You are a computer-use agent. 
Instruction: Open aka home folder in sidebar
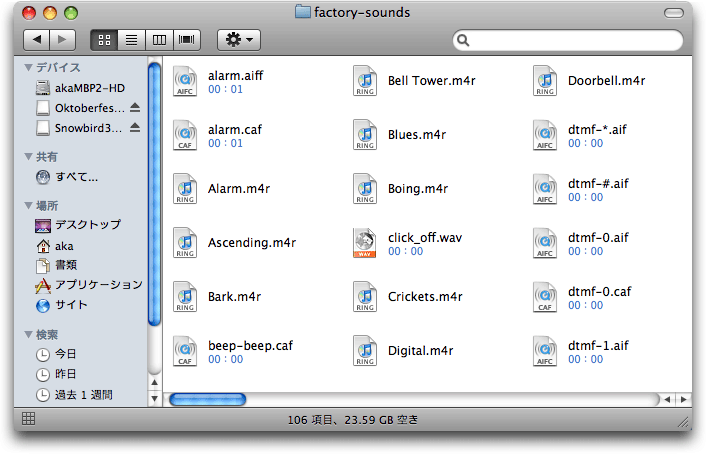(x=54, y=246)
